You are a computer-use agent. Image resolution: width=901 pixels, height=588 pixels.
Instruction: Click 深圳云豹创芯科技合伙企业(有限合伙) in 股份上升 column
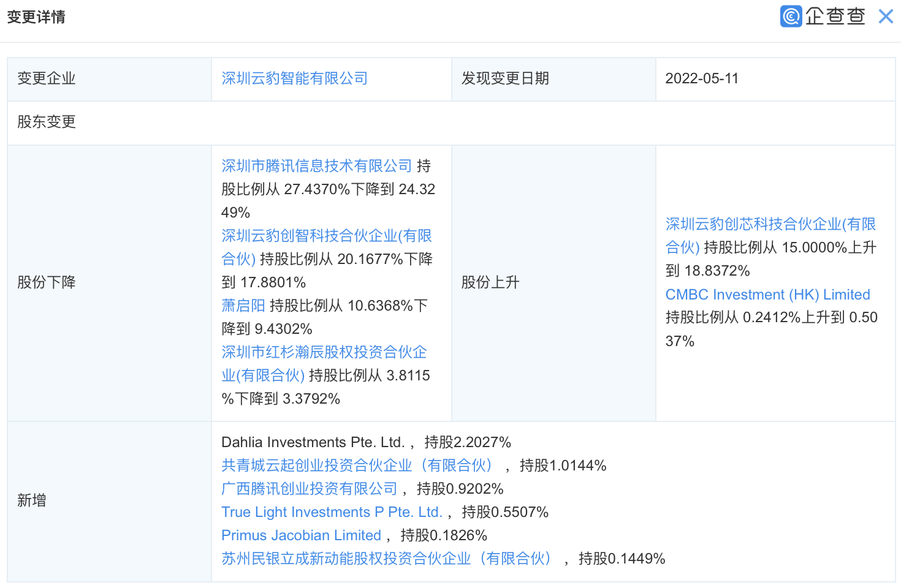pos(770,224)
